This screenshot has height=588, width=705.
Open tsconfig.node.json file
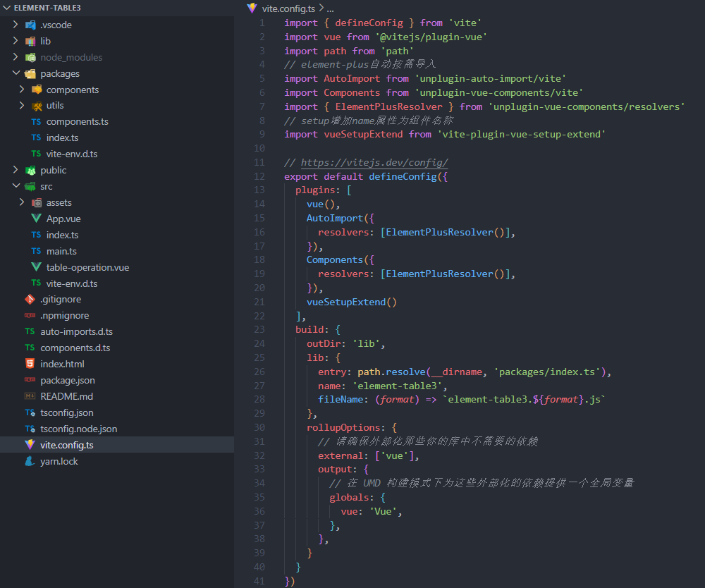pyautogui.click(x=79, y=429)
